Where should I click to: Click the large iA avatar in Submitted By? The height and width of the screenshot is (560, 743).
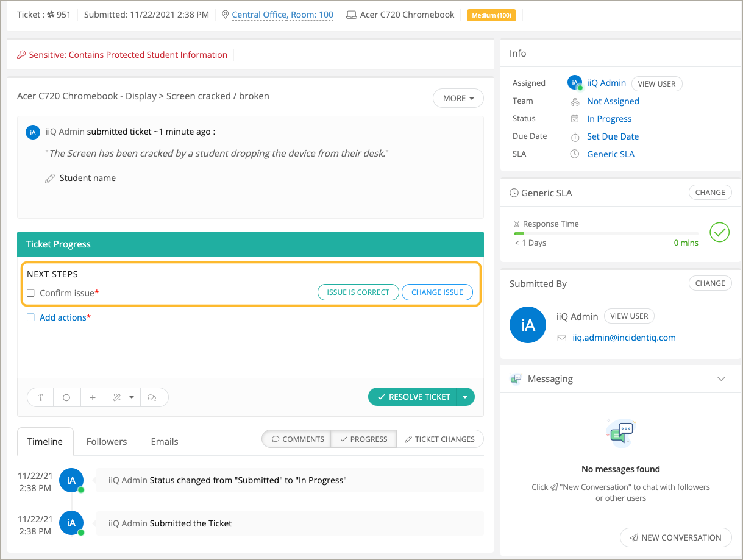528,325
